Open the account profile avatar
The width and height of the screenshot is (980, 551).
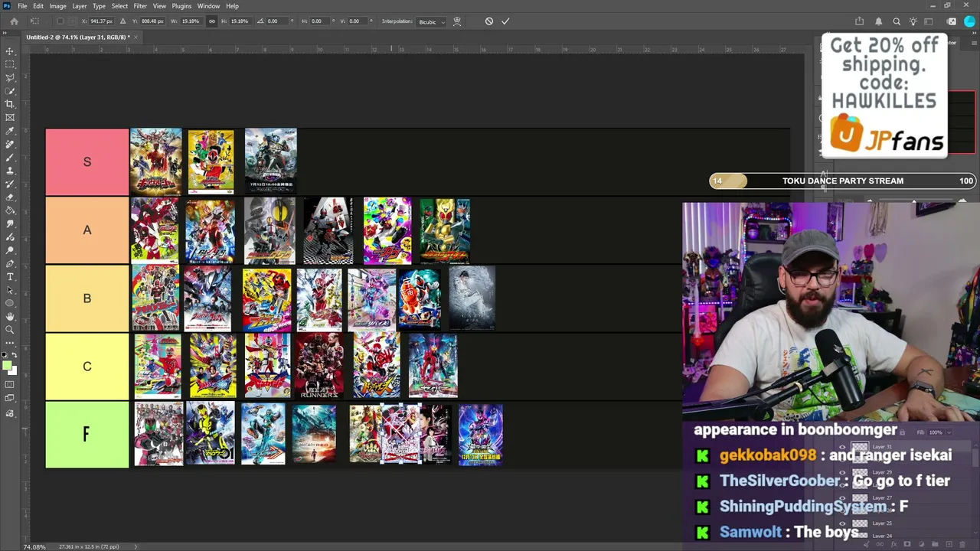pos(969,21)
